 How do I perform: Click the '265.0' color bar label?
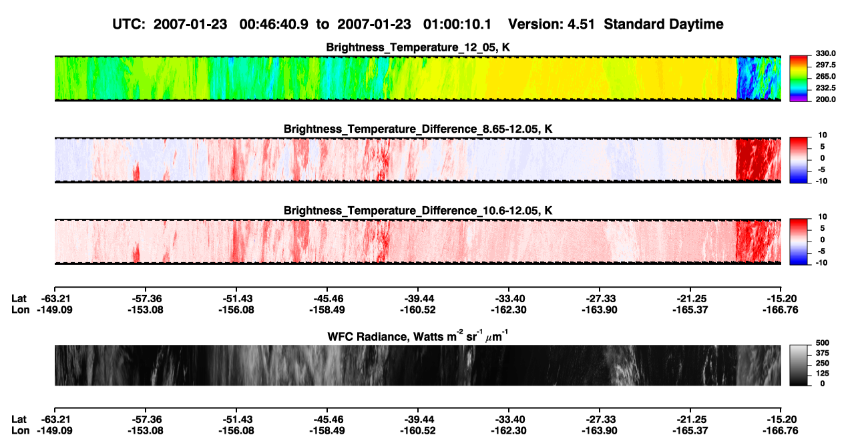825,76
